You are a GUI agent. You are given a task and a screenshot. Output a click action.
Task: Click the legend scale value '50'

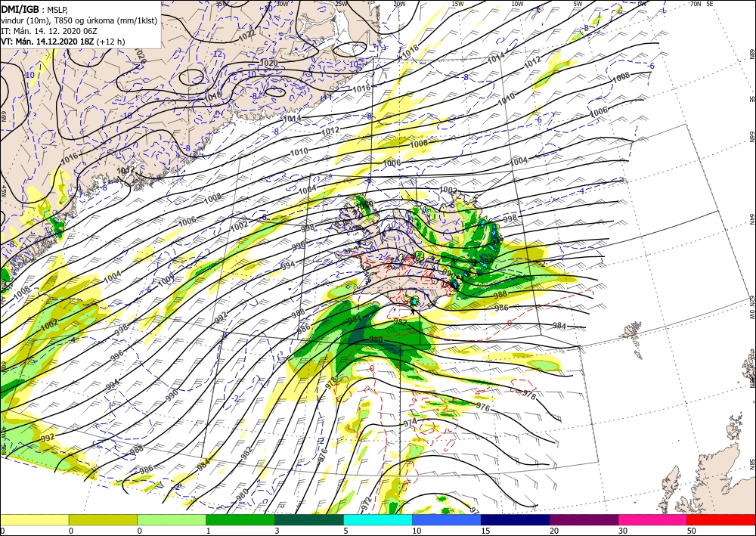(x=692, y=531)
